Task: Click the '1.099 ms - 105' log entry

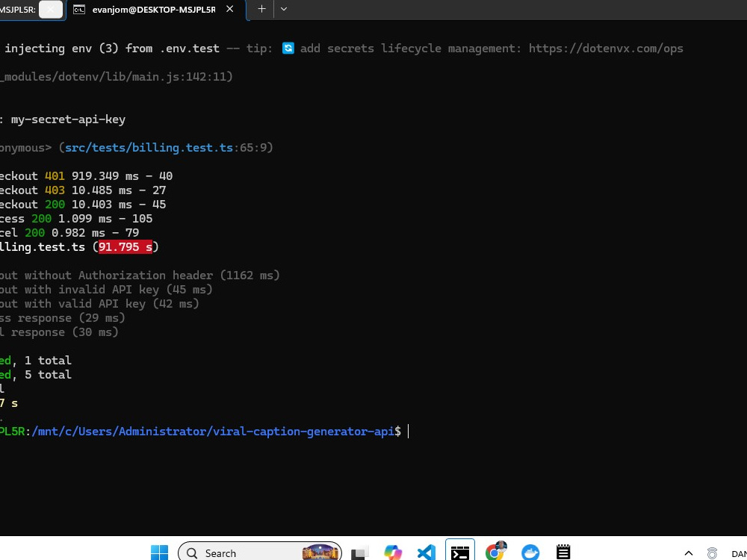Action: 105,219
